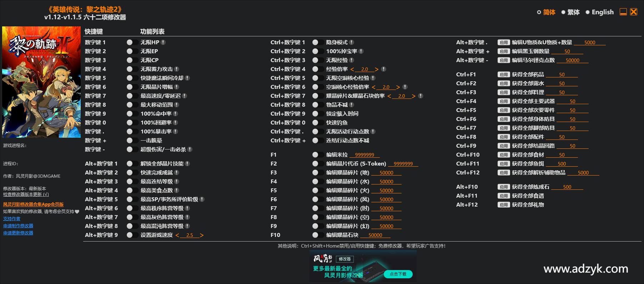Decrease 耀晶碎片&耀晶石块倍率 with left arrow
644x284 pixels.
pyautogui.click(x=389, y=96)
